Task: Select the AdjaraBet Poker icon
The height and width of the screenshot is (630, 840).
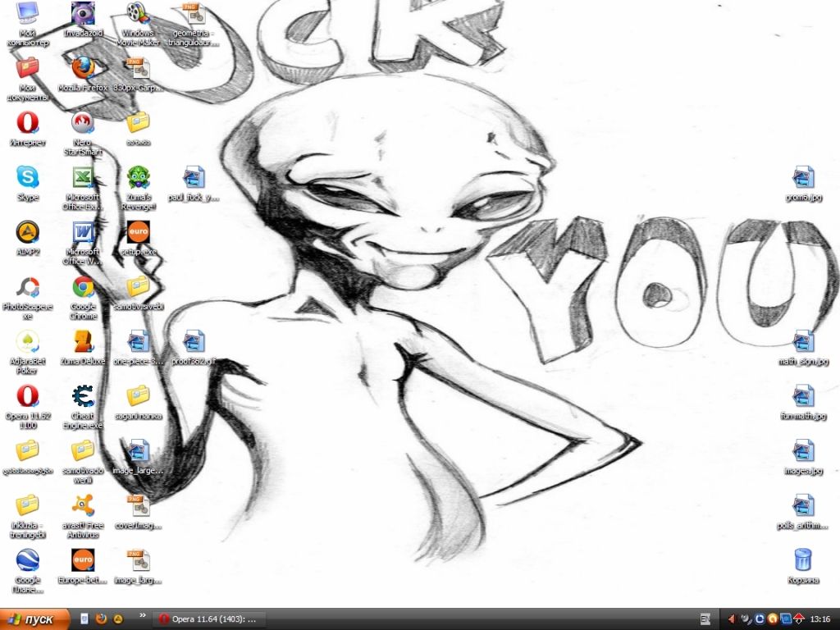Action: [x=27, y=342]
